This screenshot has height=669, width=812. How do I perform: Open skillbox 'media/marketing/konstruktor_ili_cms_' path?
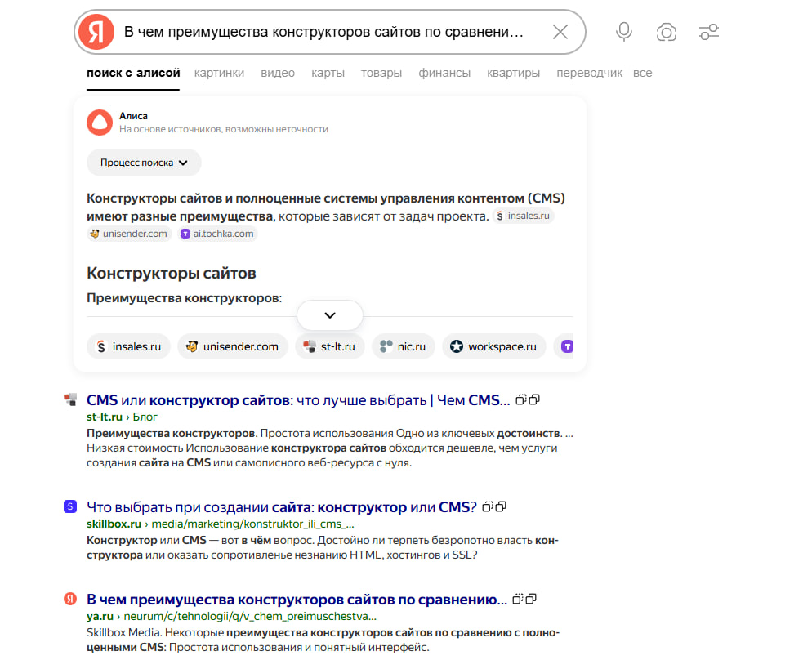252,524
